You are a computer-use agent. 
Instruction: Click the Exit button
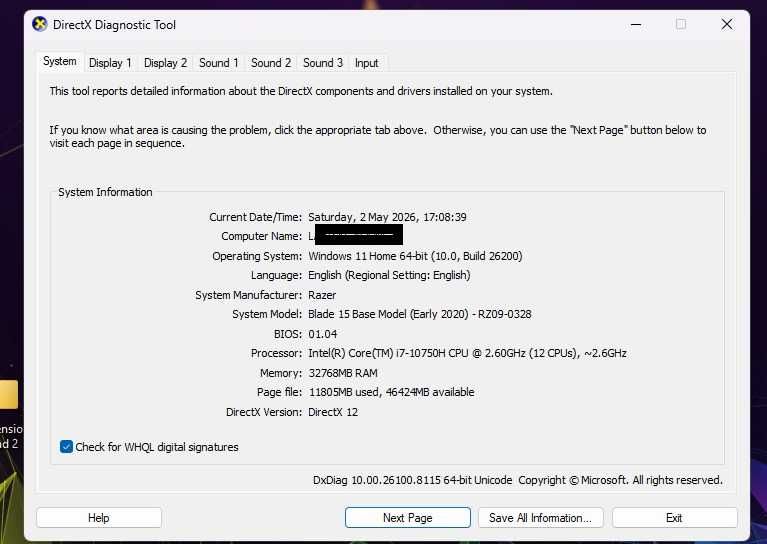675,518
